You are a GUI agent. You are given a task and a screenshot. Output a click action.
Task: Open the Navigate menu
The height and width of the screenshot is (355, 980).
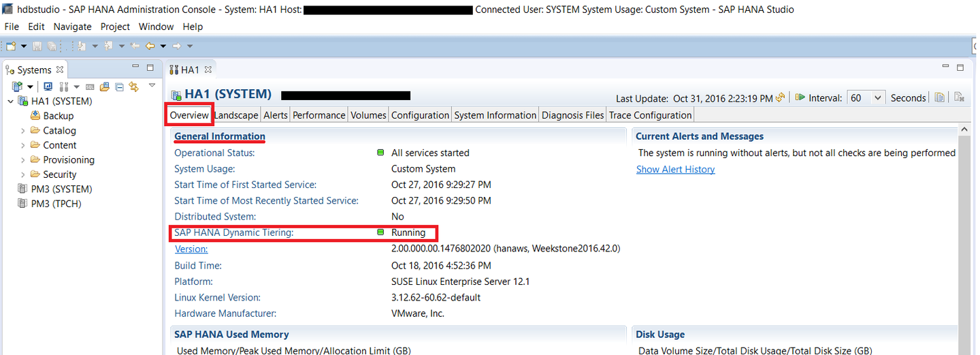point(72,27)
